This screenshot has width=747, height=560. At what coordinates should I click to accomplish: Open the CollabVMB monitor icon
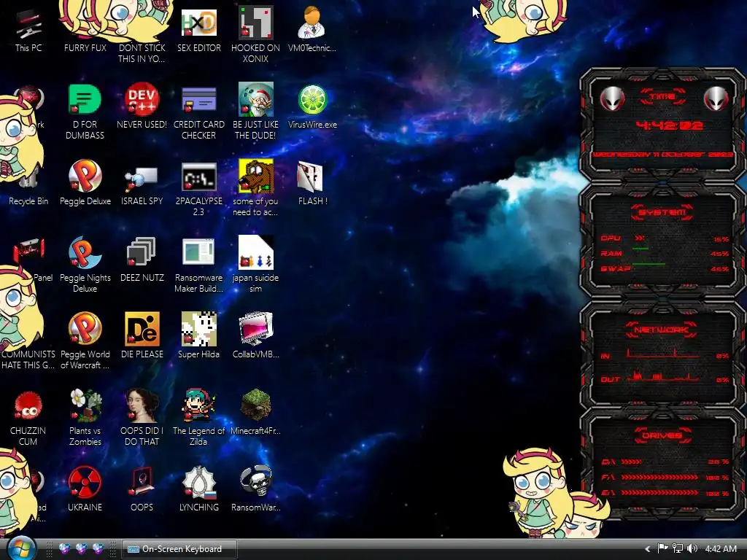(x=256, y=335)
